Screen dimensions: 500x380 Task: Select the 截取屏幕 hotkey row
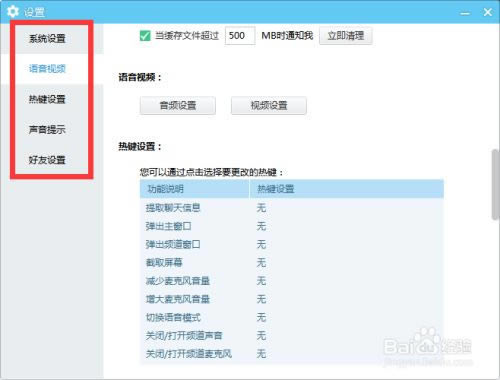[292, 263]
